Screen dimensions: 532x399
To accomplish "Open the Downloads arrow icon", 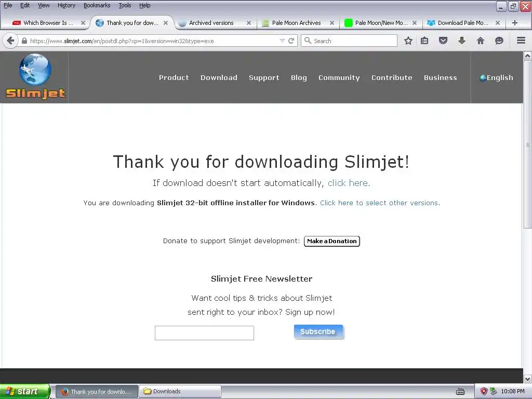I will click(x=462, y=41).
